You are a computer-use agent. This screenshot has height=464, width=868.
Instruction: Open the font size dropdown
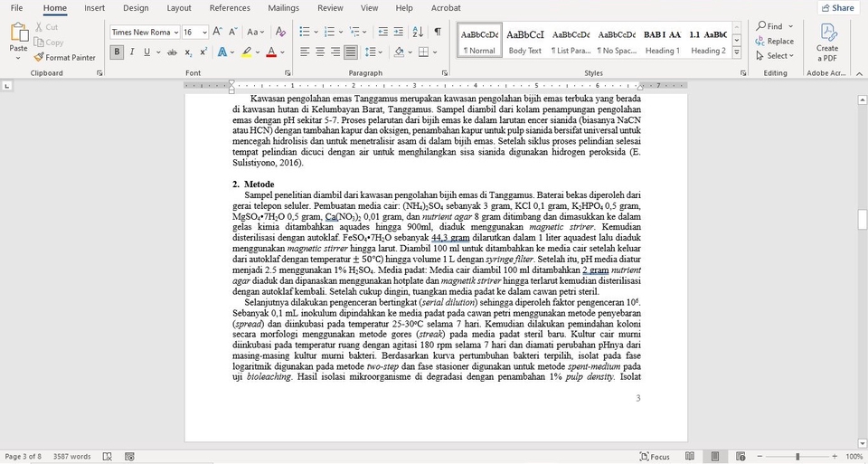coord(204,33)
